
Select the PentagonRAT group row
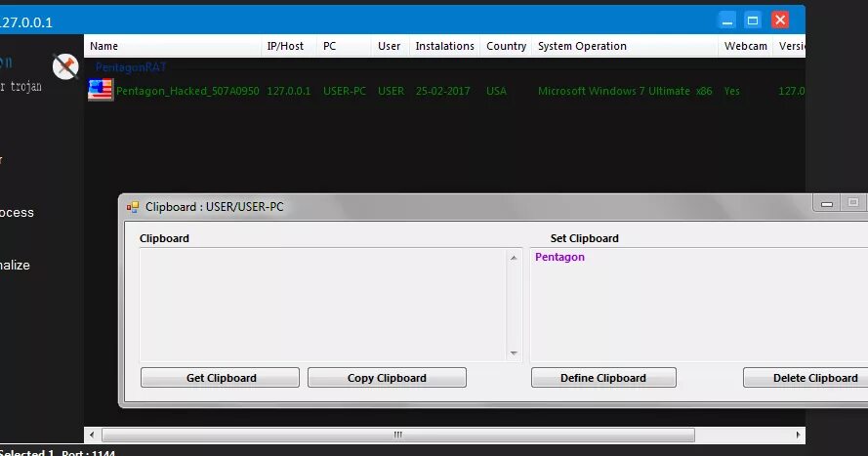point(131,67)
